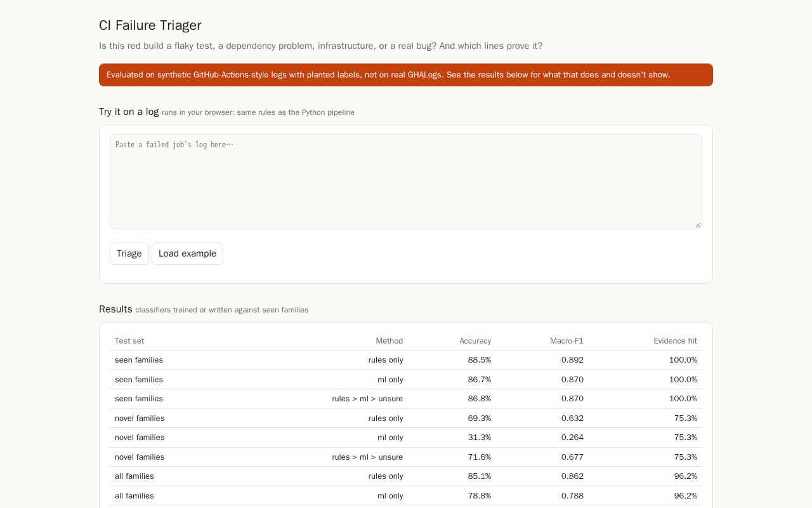812x508 pixels.
Task: Select the 85.1% accuracy cell
Action: 480,476
